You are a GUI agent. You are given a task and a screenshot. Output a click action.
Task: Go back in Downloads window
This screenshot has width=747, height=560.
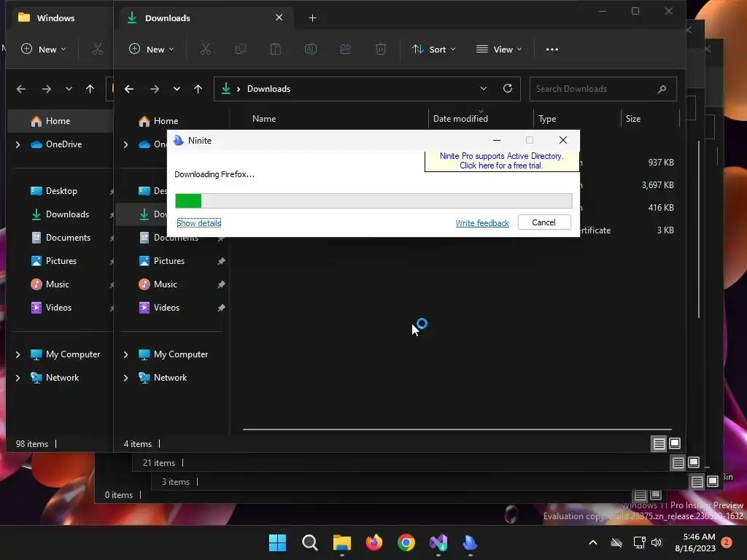tap(128, 89)
